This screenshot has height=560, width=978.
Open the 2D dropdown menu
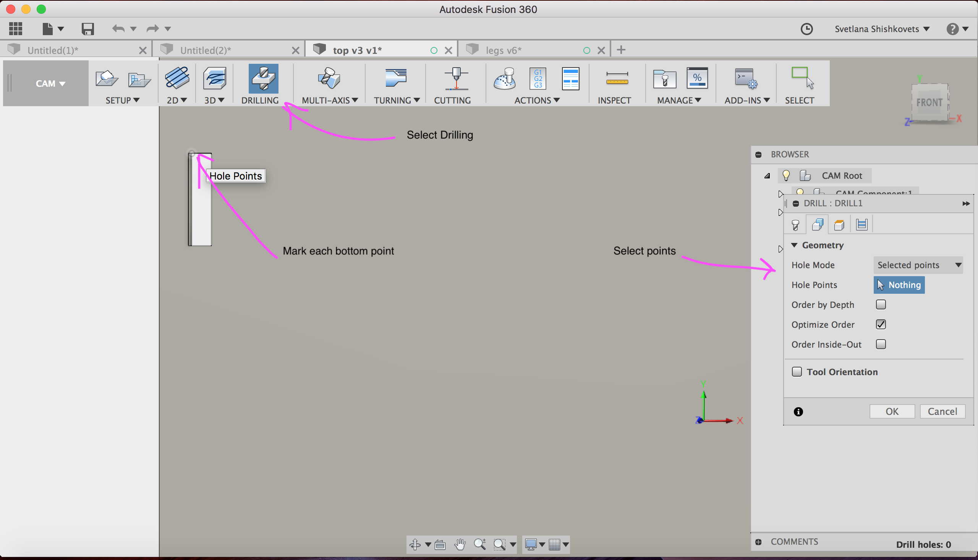177,100
